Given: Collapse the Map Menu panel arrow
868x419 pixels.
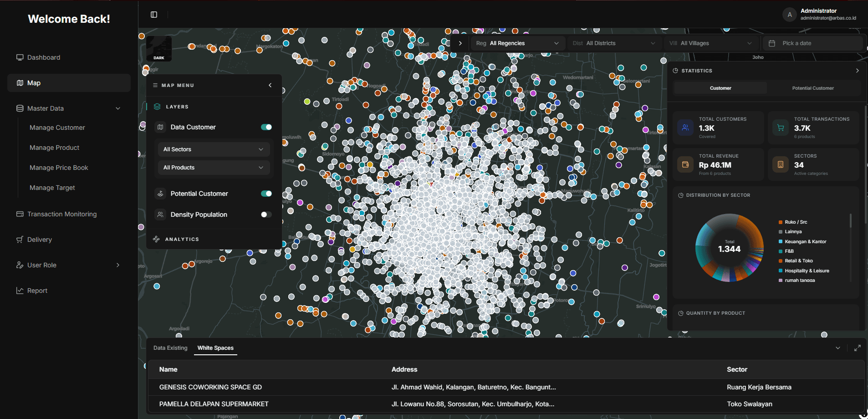Looking at the screenshot, I should tap(270, 85).
